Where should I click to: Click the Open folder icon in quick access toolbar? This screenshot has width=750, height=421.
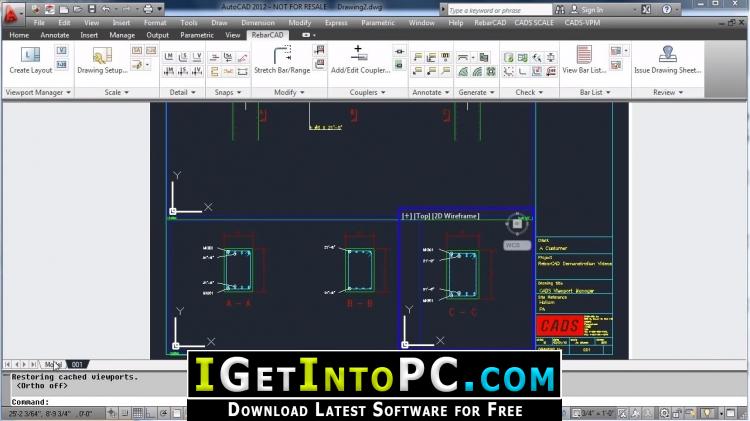77,9
